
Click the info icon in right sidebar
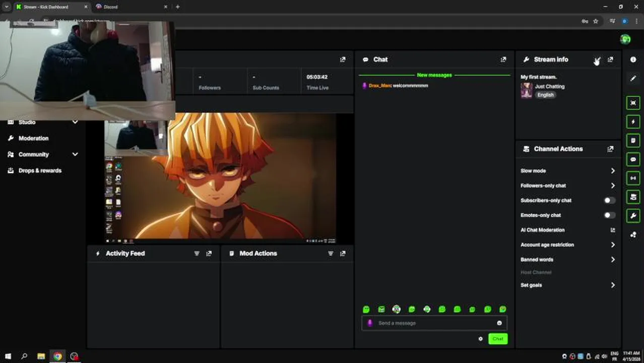[633, 59]
